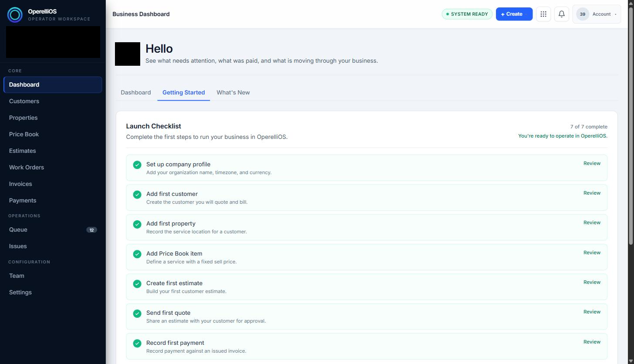Click the "Record first payment" title
The width and height of the screenshot is (634, 364).
coord(175,343)
